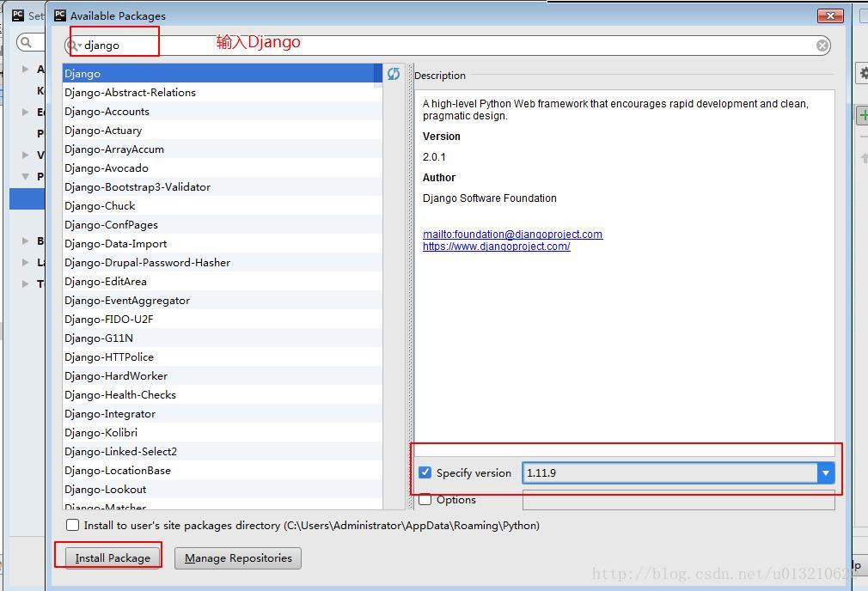Image resolution: width=868 pixels, height=591 pixels.
Task: Select Django-Abstract-Relations in the list
Action: (223, 93)
